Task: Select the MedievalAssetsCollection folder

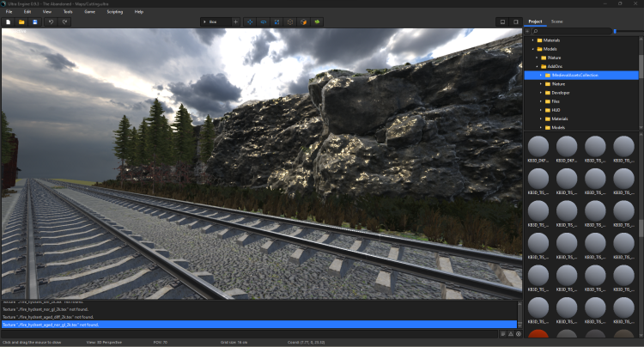Action: [575, 76]
